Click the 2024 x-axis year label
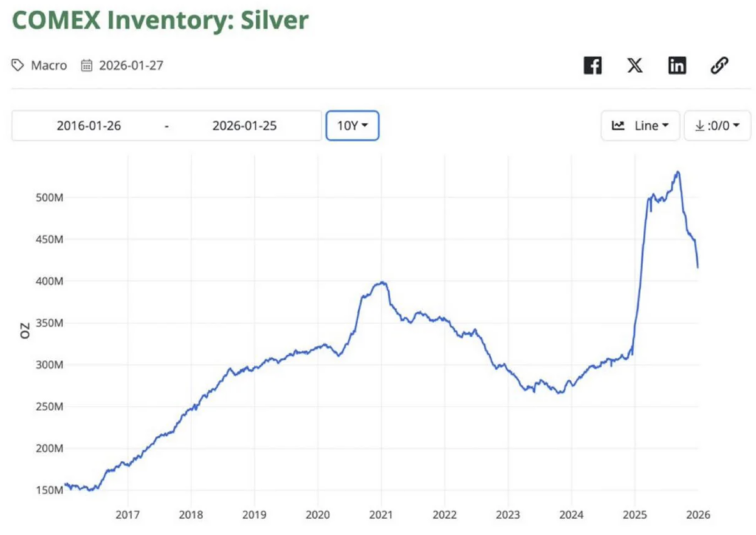756x535 pixels. point(571,514)
